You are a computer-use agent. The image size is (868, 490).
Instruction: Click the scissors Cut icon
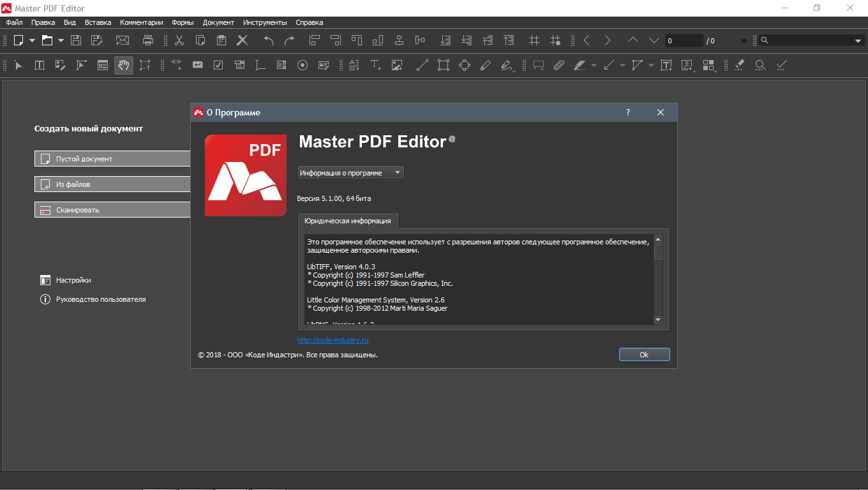[x=179, y=40]
